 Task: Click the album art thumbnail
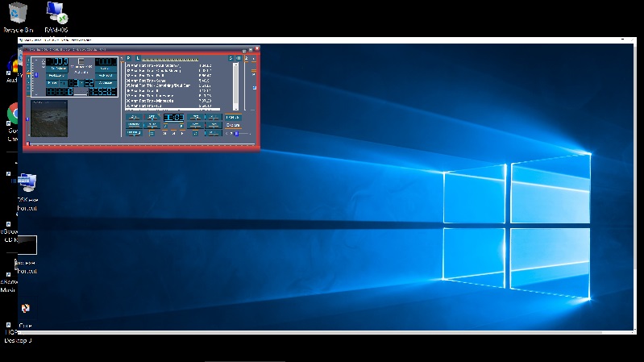pyautogui.click(x=49, y=119)
